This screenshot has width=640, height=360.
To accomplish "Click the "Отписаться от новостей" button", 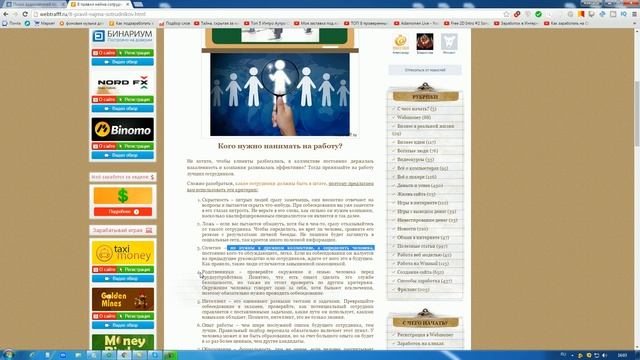I will click(425, 70).
